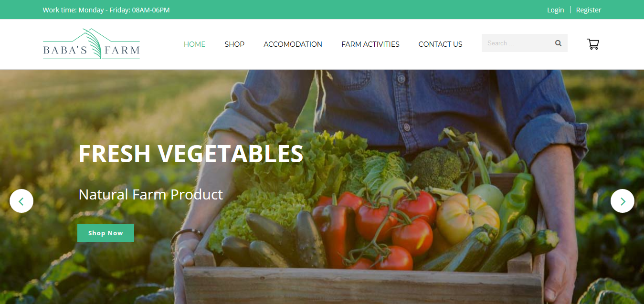The image size is (644, 304).
Task: Click the broccoli in hero image
Action: pyautogui.click(x=434, y=167)
